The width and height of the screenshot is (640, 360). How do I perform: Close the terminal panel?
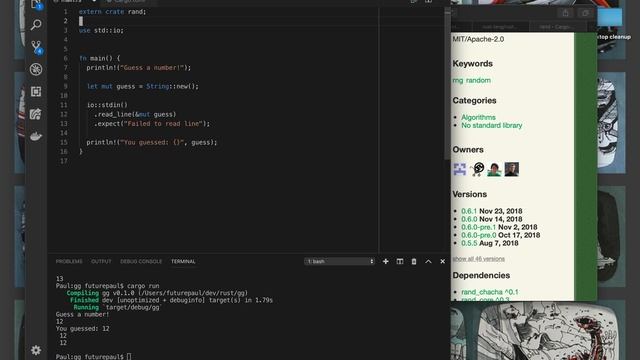[442, 261]
